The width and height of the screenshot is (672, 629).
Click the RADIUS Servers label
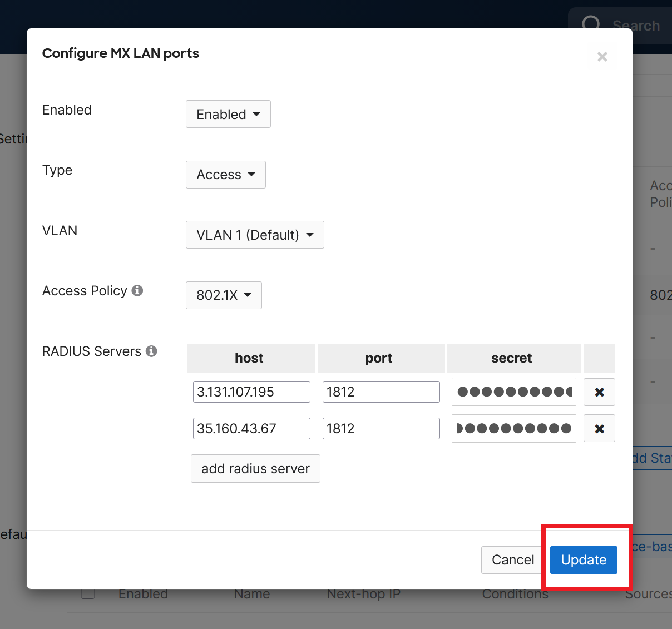tap(92, 351)
